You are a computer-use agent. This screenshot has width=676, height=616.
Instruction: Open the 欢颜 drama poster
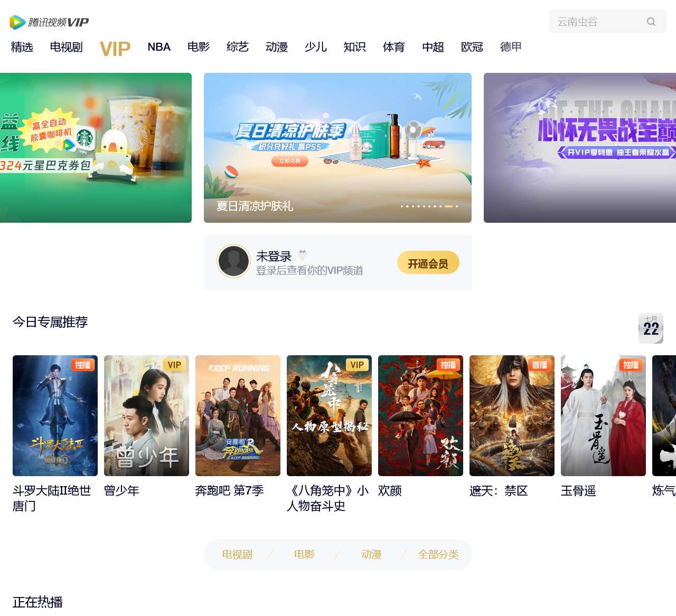[x=420, y=416]
